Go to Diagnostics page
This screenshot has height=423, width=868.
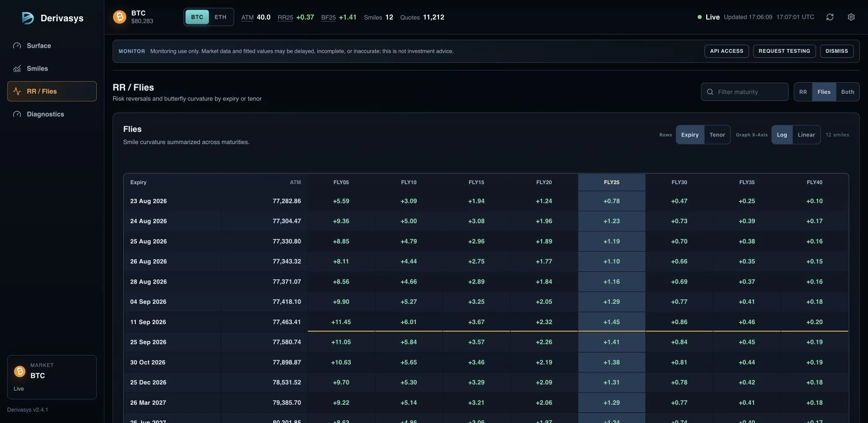(x=52, y=114)
